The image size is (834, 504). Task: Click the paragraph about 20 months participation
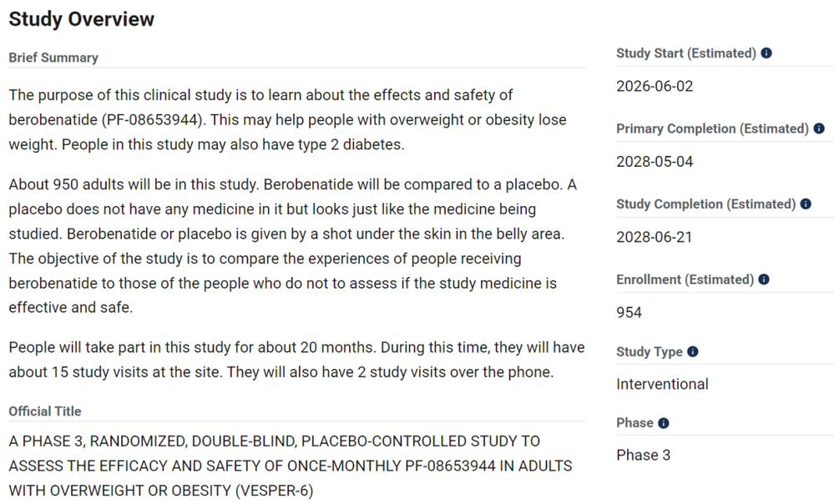(296, 360)
